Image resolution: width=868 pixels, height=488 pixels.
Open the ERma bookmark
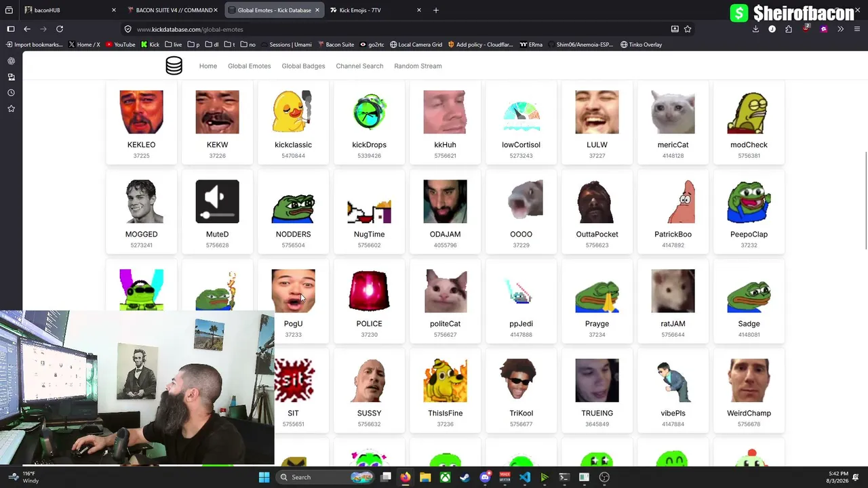pyautogui.click(x=531, y=45)
